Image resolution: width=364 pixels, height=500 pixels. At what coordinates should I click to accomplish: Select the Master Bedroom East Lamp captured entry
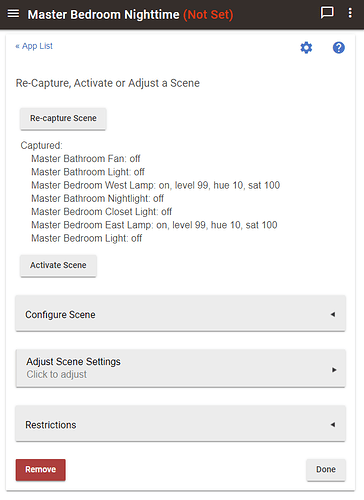coord(154,225)
